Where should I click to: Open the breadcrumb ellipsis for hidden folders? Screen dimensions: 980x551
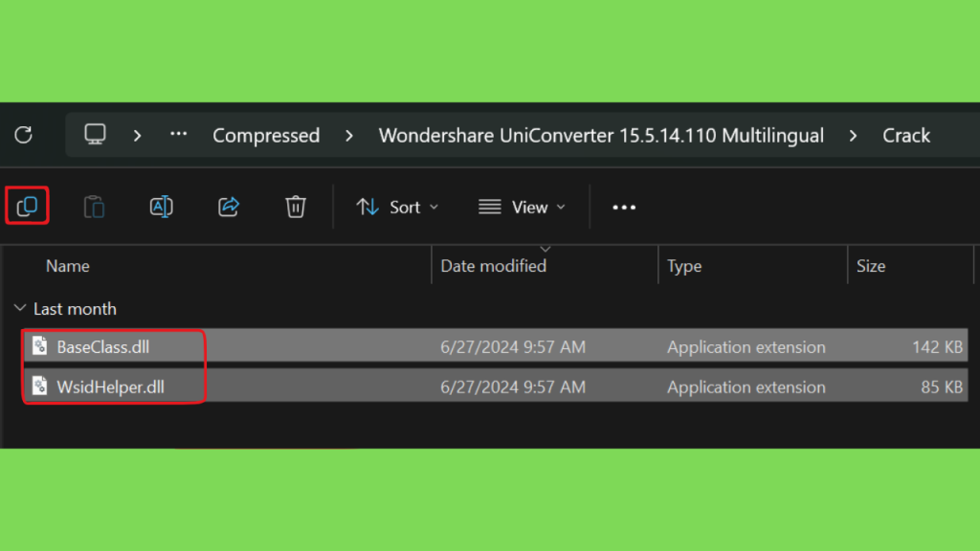click(179, 134)
